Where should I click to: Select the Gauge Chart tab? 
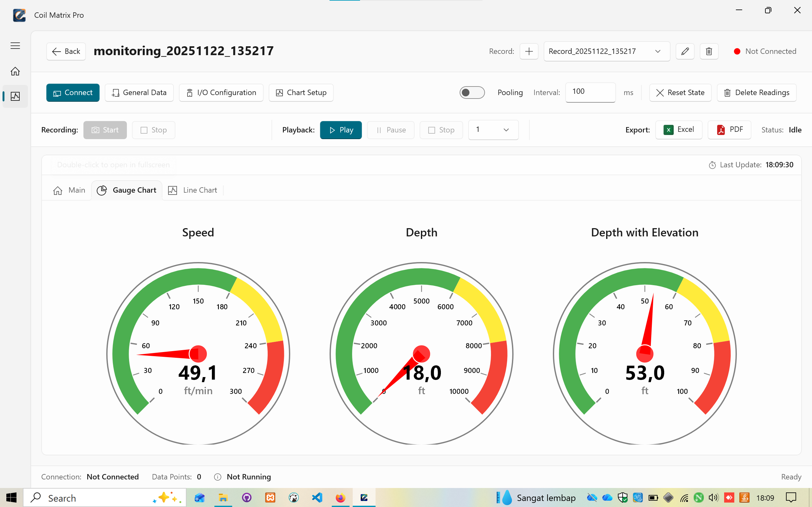(x=127, y=190)
